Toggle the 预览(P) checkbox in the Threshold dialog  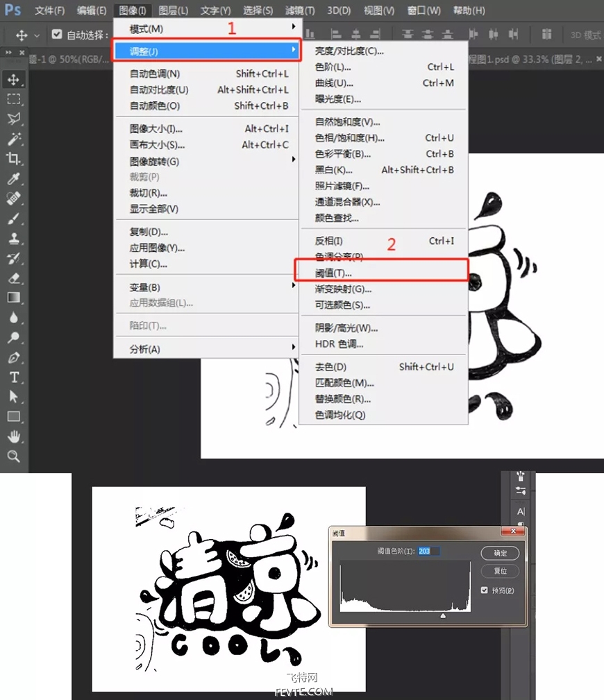point(484,590)
